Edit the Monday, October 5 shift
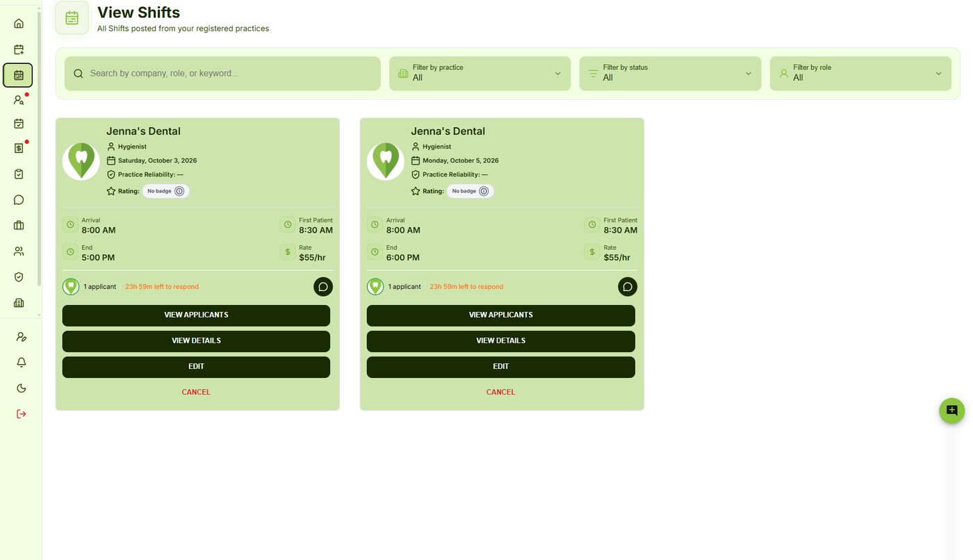The height and width of the screenshot is (560, 973). click(x=500, y=367)
